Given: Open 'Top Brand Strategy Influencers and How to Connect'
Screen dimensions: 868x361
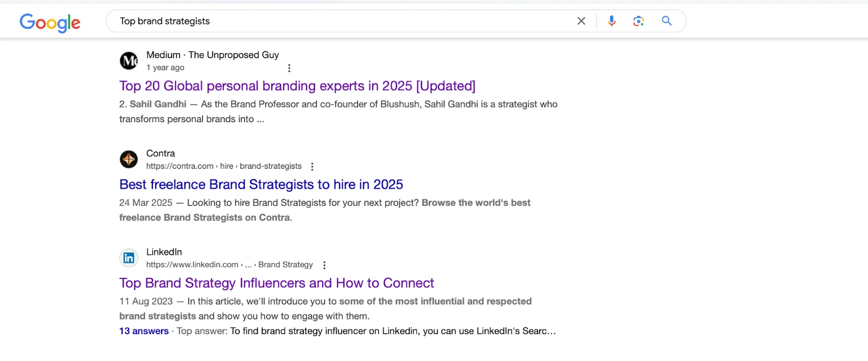Looking at the screenshot, I should [x=277, y=283].
